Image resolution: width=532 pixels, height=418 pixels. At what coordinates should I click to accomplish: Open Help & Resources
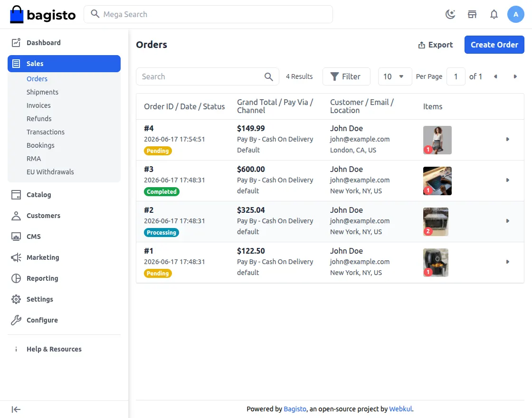coord(64,349)
